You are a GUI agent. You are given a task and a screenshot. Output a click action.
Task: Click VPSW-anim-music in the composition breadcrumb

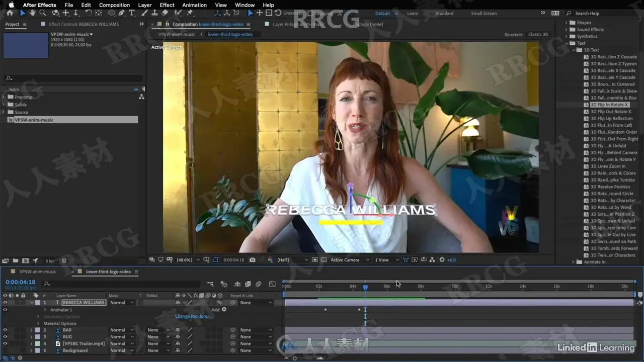click(x=177, y=34)
